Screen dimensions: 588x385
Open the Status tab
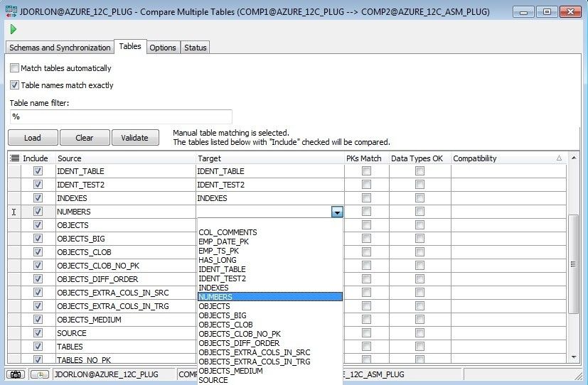(196, 48)
